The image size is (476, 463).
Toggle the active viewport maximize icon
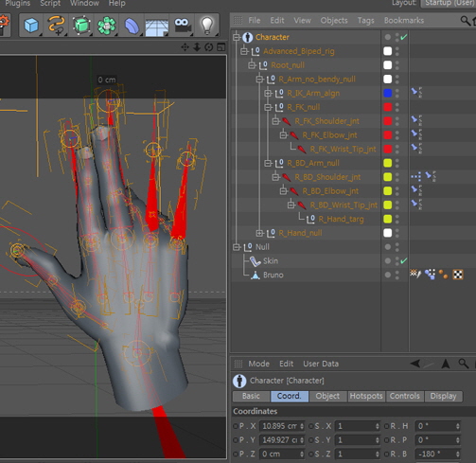[x=221, y=47]
